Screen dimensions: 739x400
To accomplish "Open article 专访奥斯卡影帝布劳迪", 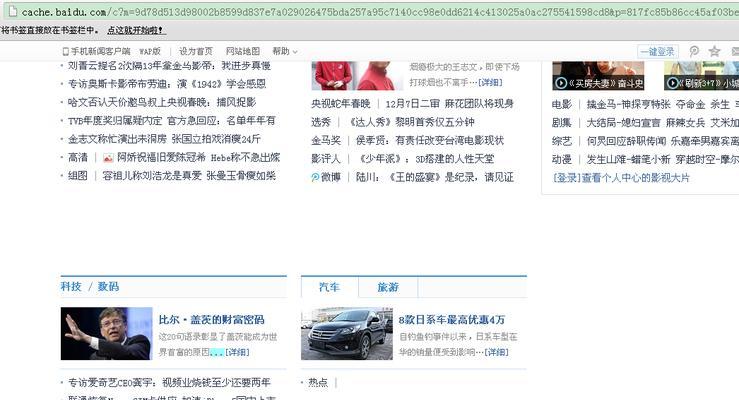I will click(x=167, y=84).
